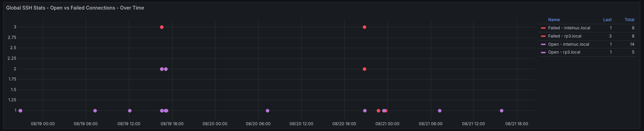This screenshot has height=131, width=644.
Task: Select the leftmost purple point at value 1
Action: click(x=20, y=111)
